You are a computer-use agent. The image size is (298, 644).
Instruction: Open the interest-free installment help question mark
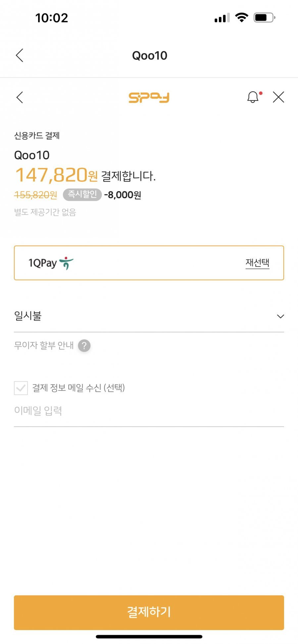tap(84, 346)
